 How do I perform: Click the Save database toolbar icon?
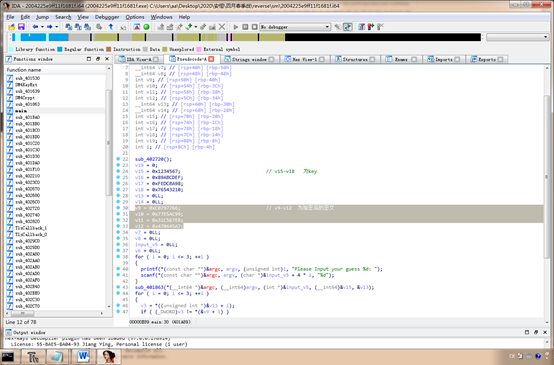click(21, 27)
